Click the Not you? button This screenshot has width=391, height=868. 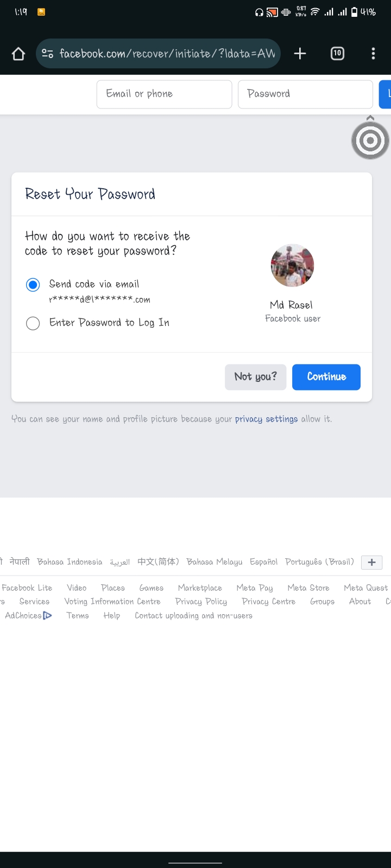(x=255, y=376)
